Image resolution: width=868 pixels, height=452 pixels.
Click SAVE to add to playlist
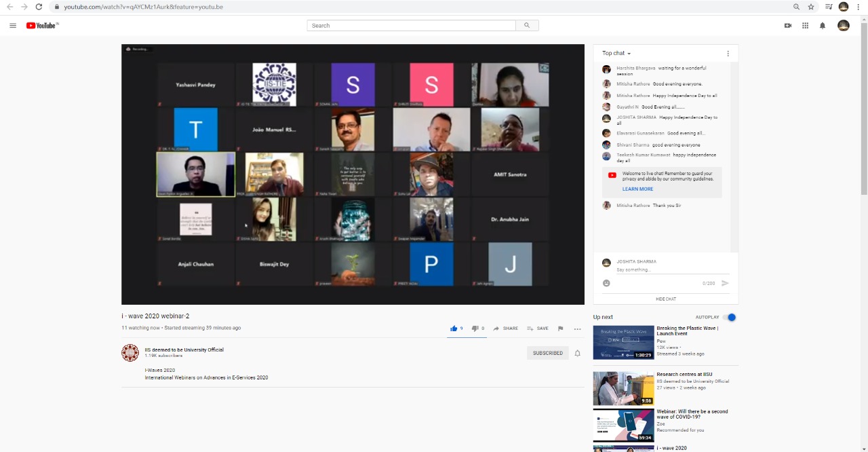(x=538, y=328)
